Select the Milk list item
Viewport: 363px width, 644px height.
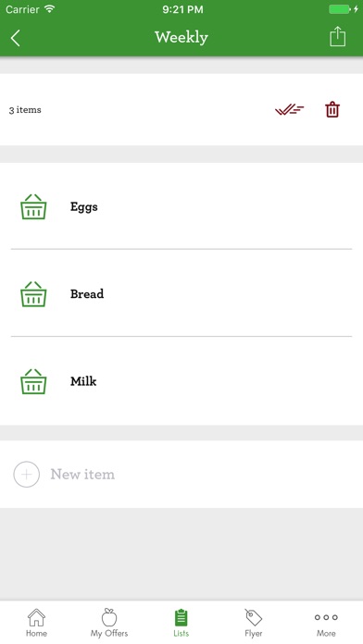coord(181,380)
